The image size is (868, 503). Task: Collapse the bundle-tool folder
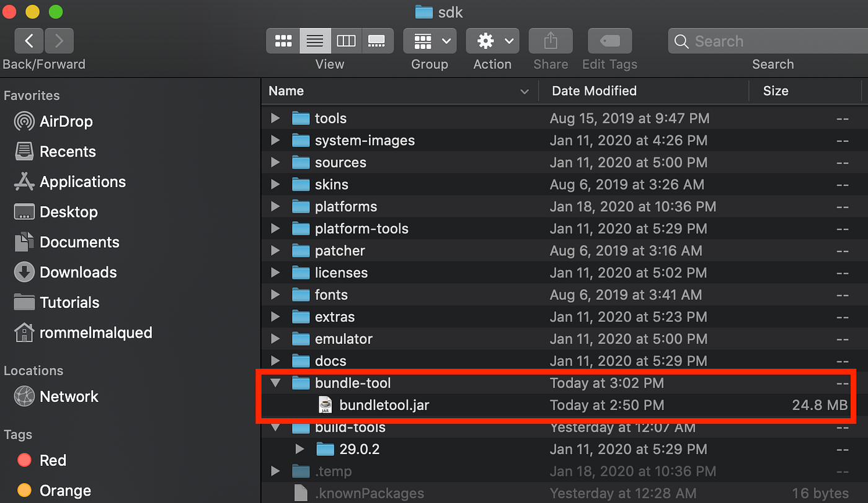coord(275,383)
